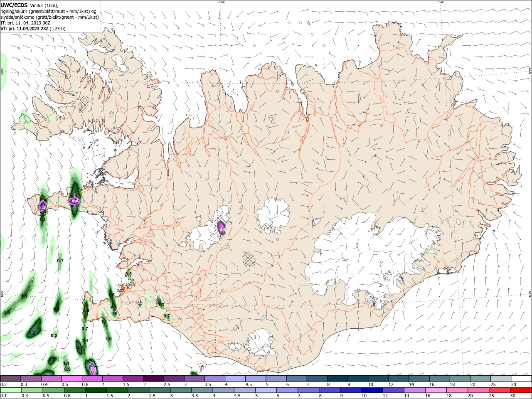This screenshot has height=399, width=532.
Task: Pick the dark purple top-row swatch right of 2
Action: pos(153,378)
